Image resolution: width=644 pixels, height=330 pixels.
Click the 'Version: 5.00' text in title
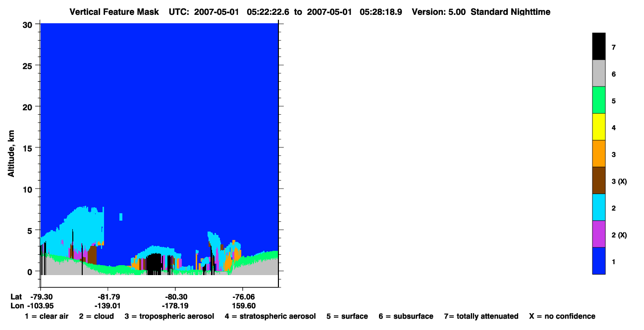[x=438, y=12]
